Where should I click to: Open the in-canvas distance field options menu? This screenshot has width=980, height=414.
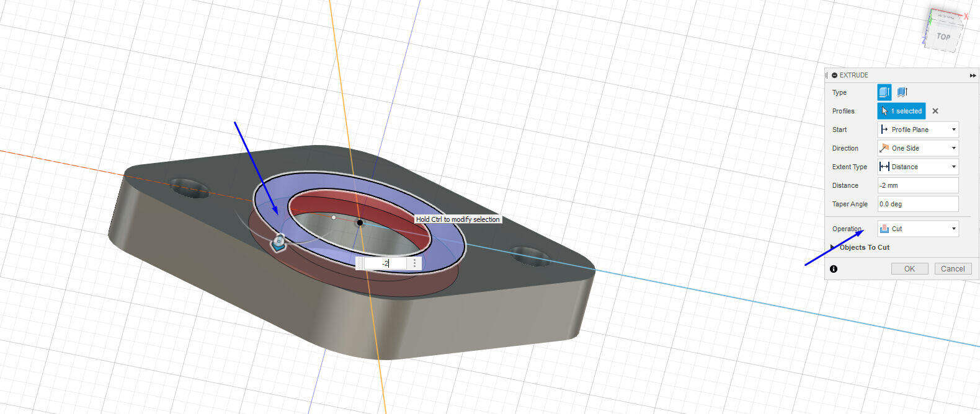(x=415, y=263)
